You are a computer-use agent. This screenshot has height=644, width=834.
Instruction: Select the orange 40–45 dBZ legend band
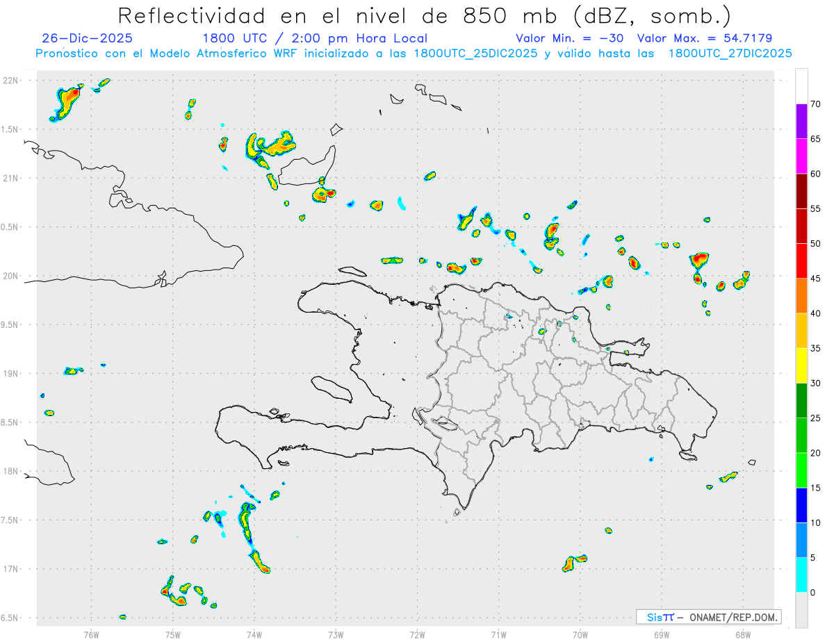tap(801, 296)
